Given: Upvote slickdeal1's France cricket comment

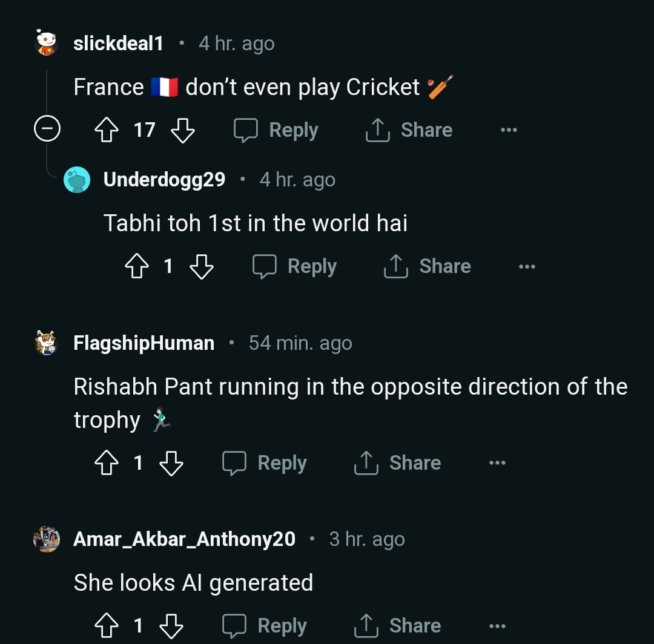Looking at the screenshot, I should point(107,130).
